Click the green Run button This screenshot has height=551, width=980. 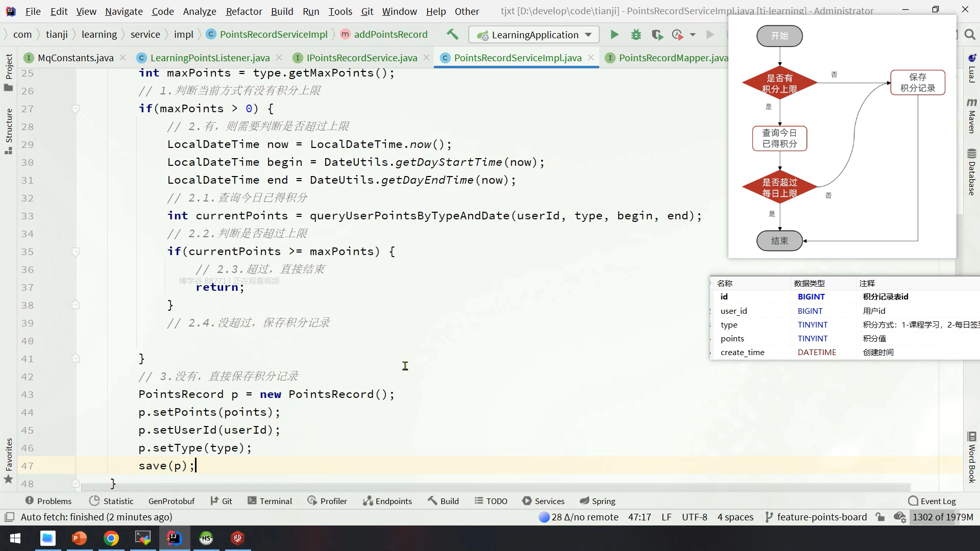(x=615, y=35)
